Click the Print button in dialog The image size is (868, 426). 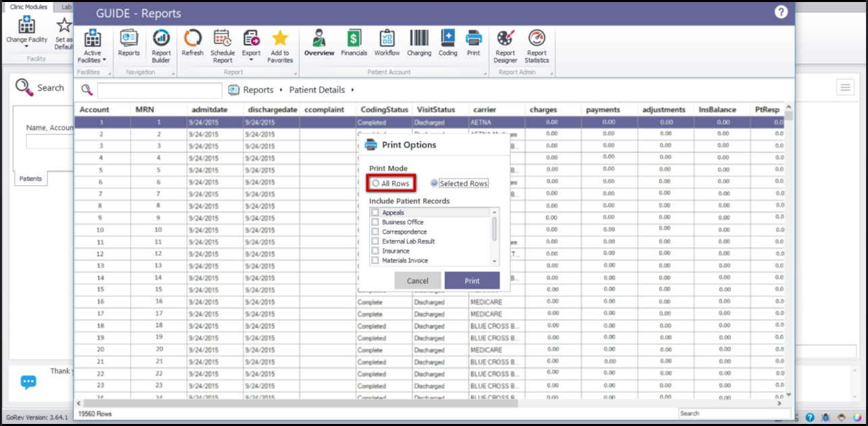472,281
